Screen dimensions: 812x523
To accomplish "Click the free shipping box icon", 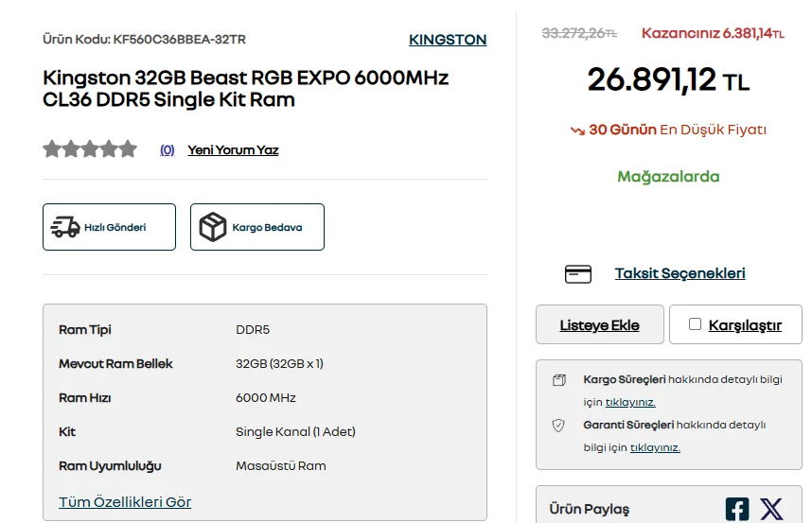I will pos(213,227).
